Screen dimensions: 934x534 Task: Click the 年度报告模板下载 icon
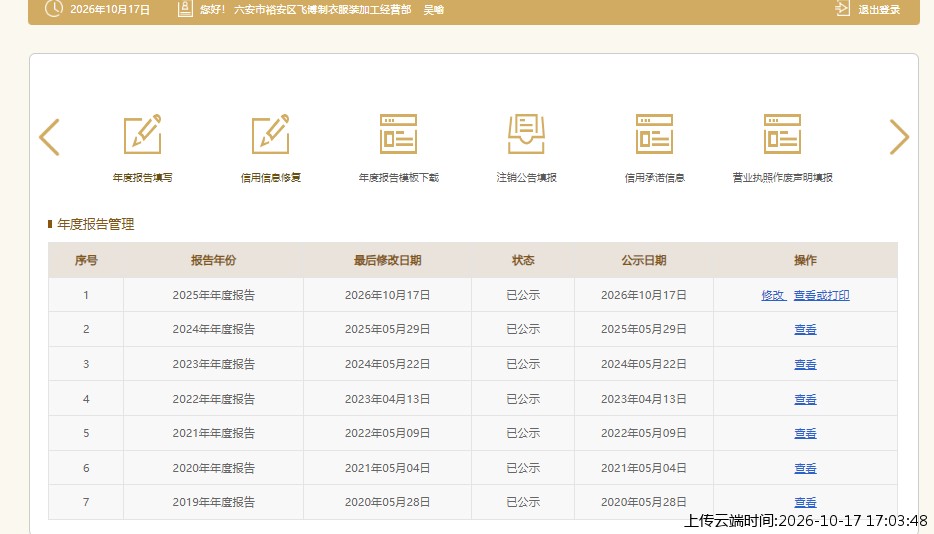[398, 134]
